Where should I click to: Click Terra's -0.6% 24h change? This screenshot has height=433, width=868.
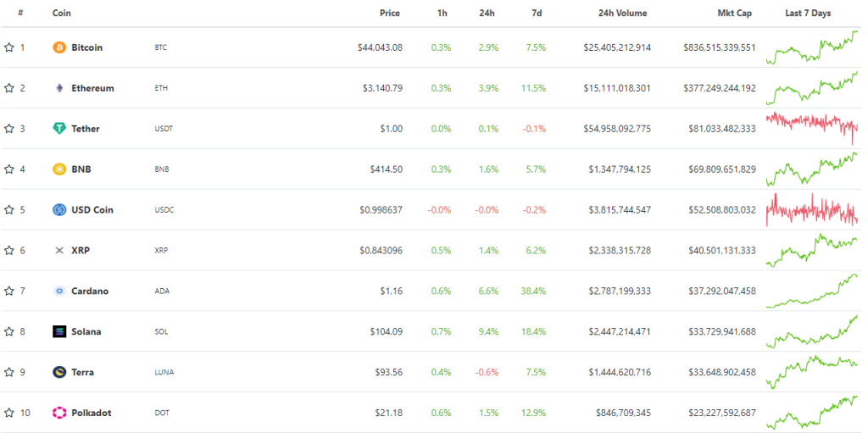click(x=487, y=372)
